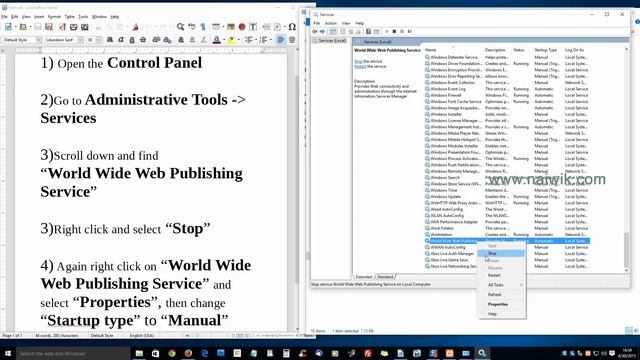
Task: Open Writer Table menu
Action: [x=70, y=17]
